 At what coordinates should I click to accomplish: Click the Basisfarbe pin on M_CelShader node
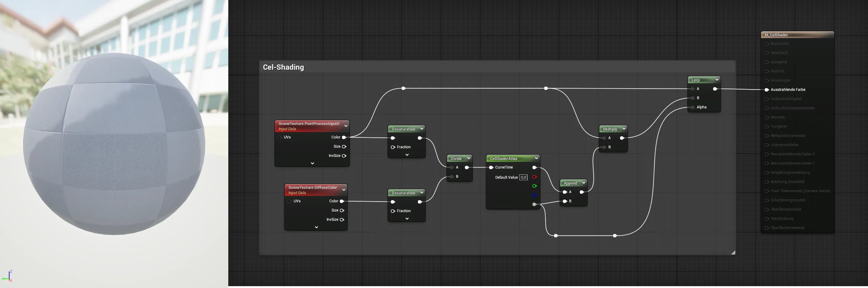[767, 44]
